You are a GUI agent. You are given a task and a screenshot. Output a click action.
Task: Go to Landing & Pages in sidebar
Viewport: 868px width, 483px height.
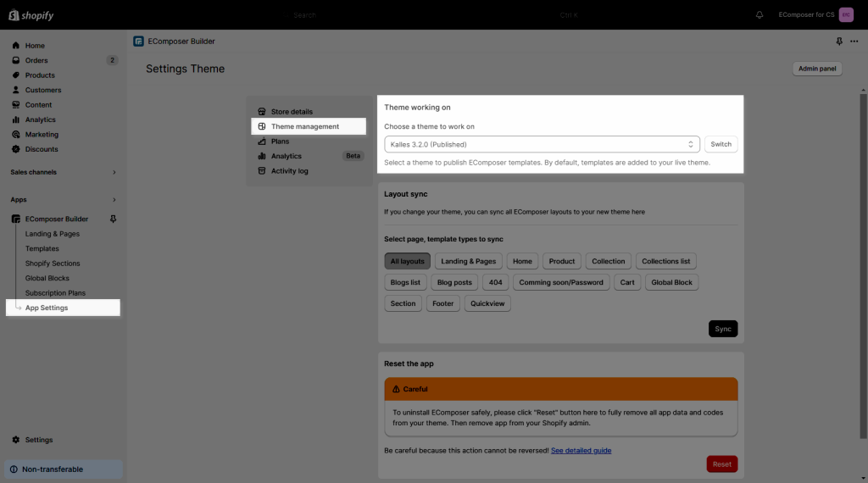52,234
